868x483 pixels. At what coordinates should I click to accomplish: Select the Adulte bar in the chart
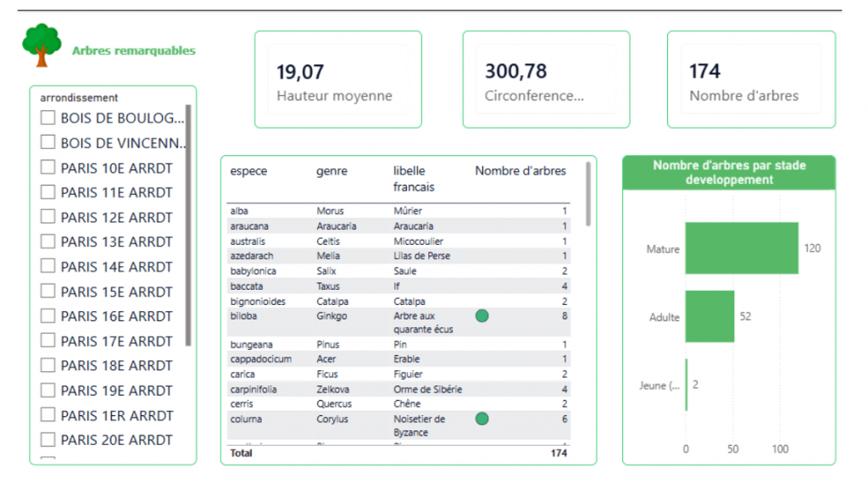coord(709,317)
